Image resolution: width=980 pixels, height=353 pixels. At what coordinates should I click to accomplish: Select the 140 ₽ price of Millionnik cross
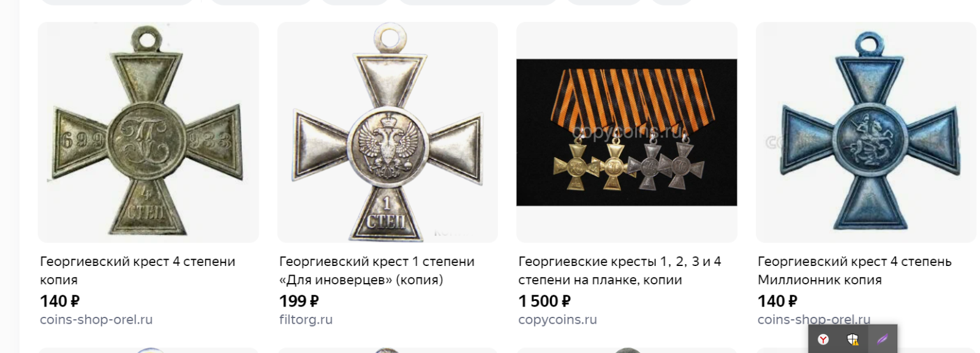click(777, 301)
